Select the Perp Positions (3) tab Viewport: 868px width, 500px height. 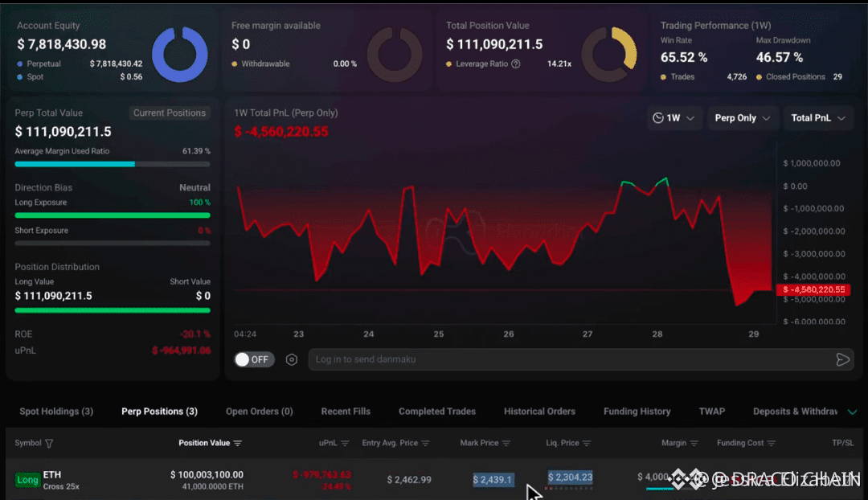[159, 412]
